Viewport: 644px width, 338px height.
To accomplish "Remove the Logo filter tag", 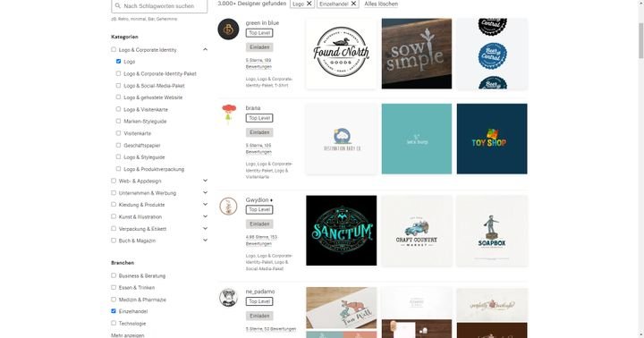I will point(309,4).
